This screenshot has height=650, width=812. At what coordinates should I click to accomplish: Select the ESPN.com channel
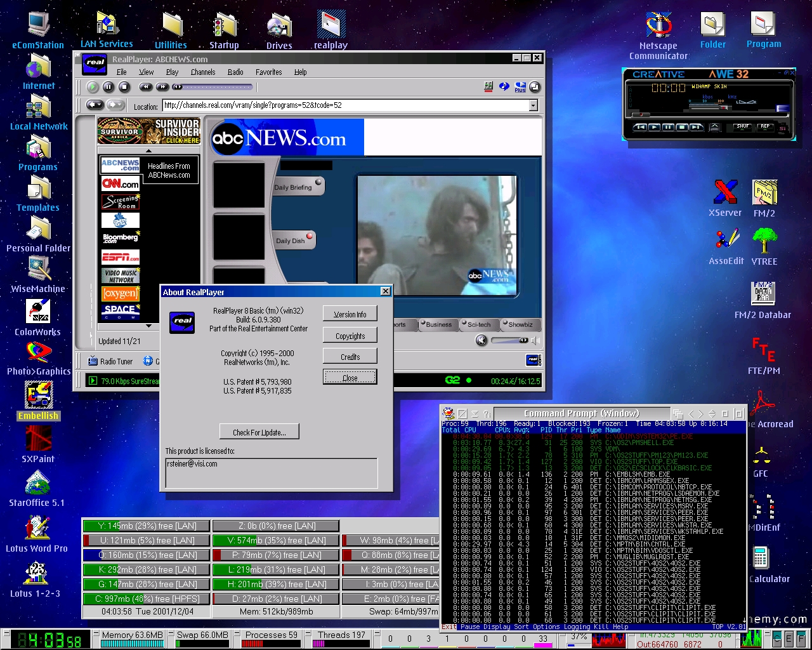tap(121, 257)
